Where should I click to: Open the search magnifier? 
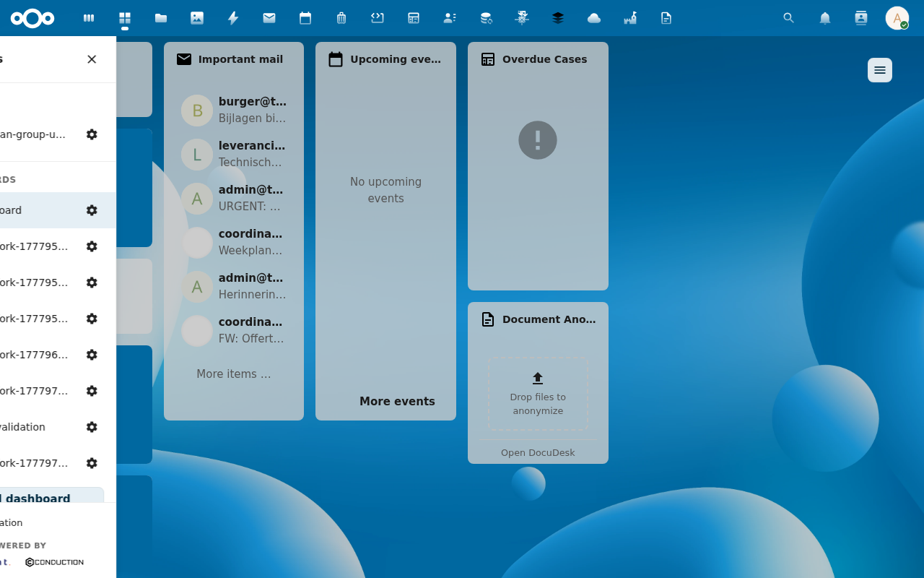click(x=789, y=18)
